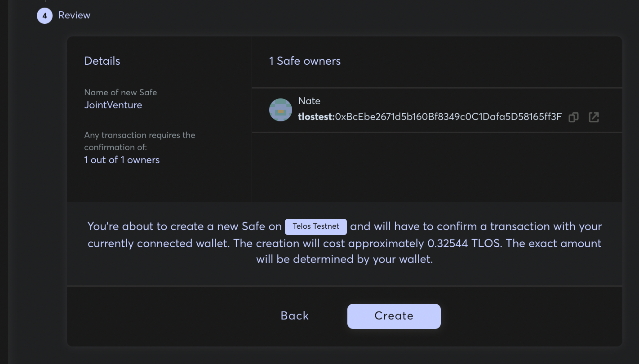Click the owner name Nate
639x364 pixels.
(309, 101)
